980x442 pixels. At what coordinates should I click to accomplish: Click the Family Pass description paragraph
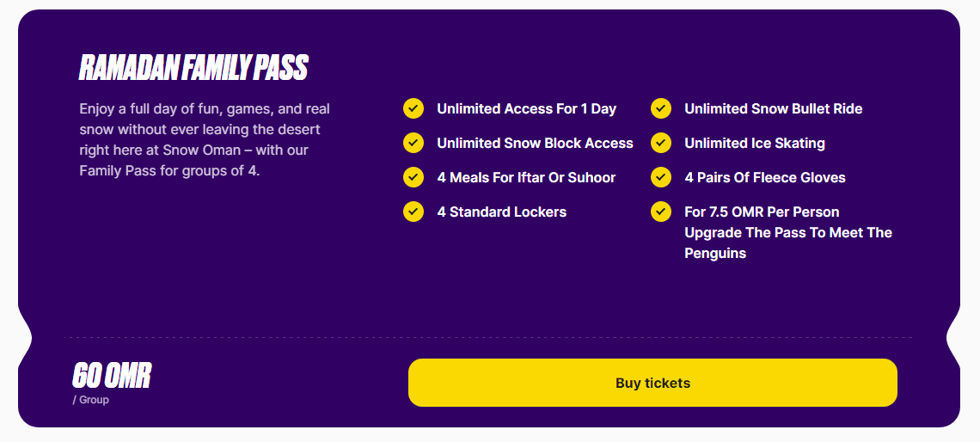pos(205,140)
